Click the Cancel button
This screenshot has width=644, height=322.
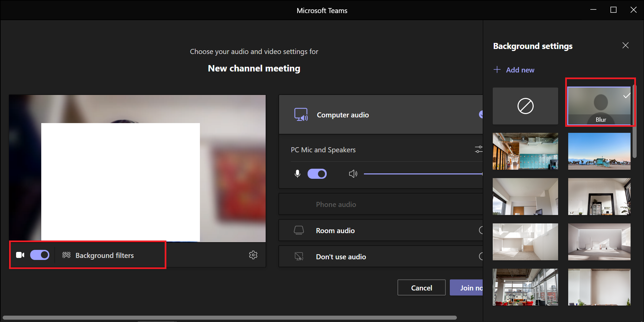tap(422, 288)
